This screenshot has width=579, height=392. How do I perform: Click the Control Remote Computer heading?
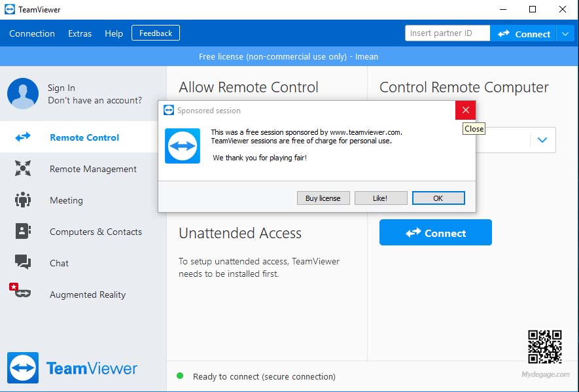coord(464,87)
